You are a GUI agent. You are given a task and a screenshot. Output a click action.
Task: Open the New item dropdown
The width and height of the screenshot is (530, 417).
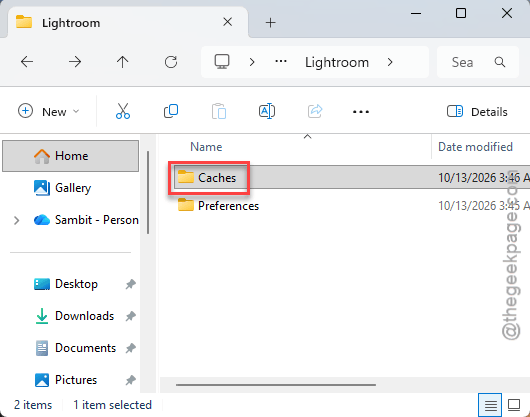(49, 111)
